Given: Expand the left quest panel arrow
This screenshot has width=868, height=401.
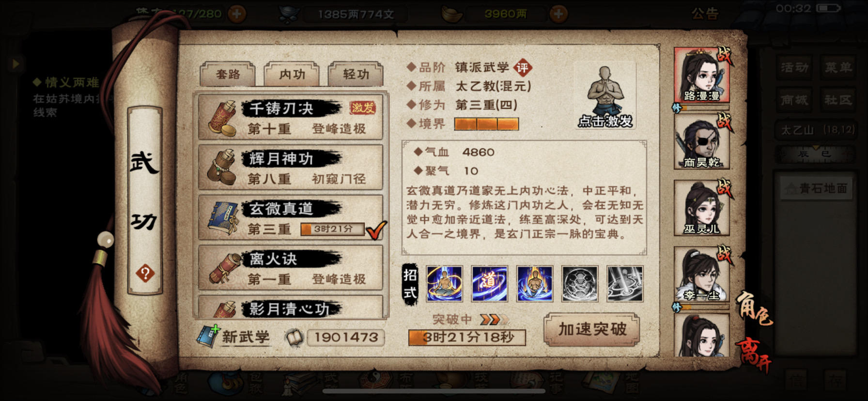Looking at the screenshot, I should point(15,63).
